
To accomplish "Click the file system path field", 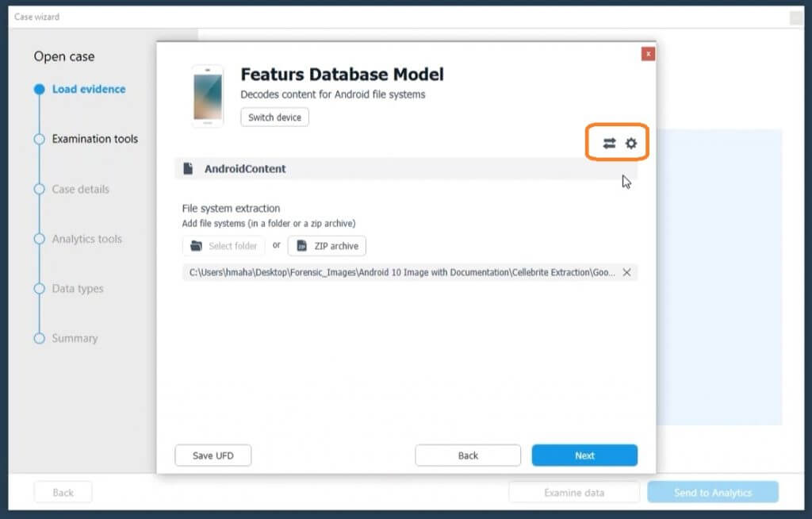I will [400, 272].
